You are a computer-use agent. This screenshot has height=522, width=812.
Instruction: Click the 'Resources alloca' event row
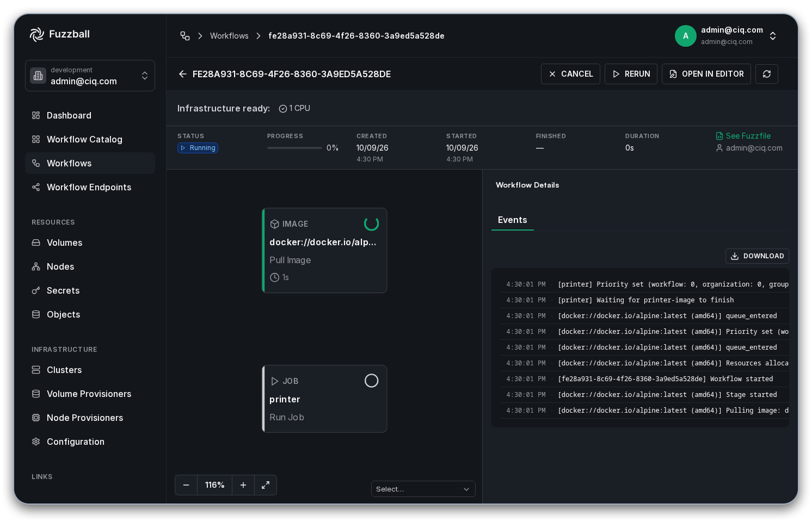click(x=644, y=363)
